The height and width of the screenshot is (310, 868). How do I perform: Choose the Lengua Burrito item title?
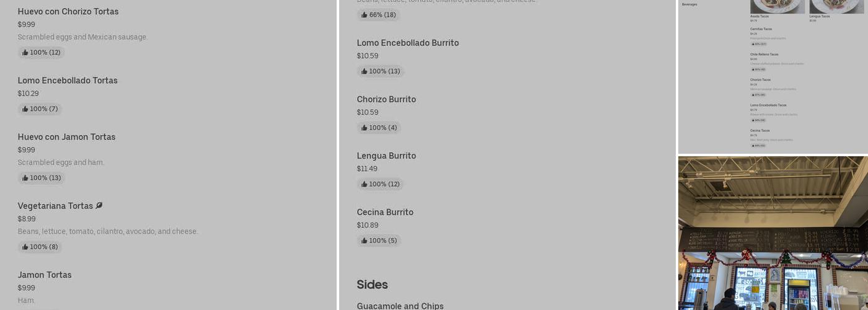point(386,156)
